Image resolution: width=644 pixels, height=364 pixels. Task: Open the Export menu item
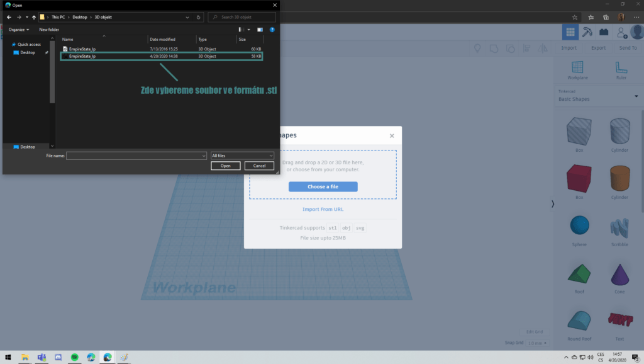598,48
